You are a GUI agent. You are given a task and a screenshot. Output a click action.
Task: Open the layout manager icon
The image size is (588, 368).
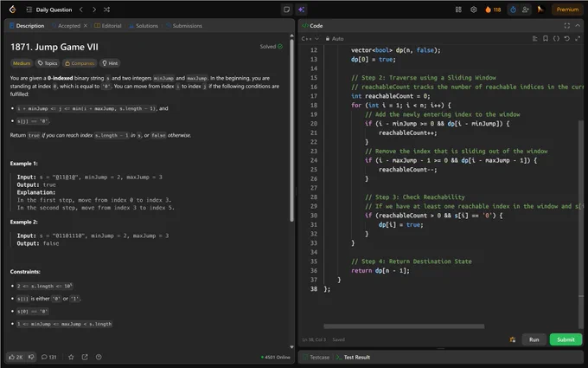[458, 10]
